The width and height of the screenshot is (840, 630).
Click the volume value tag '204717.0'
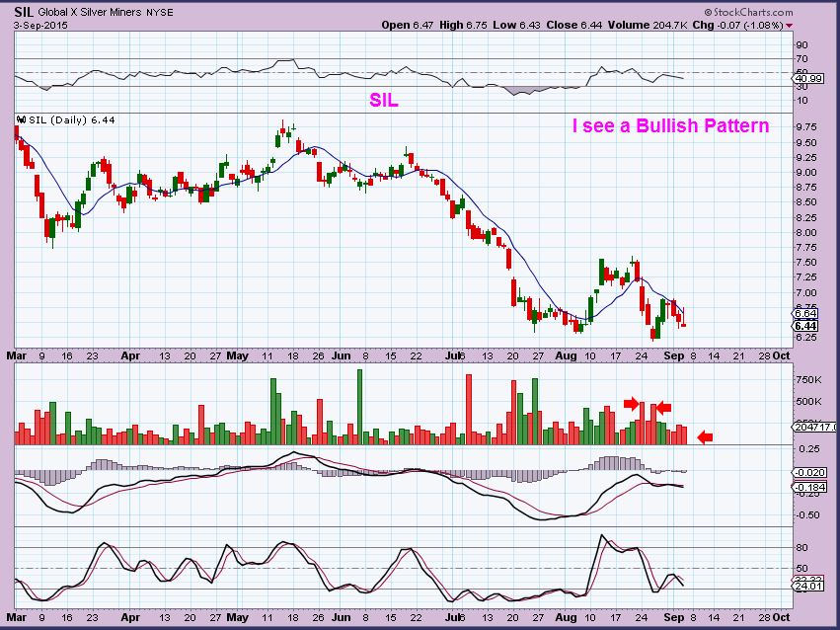[814, 427]
